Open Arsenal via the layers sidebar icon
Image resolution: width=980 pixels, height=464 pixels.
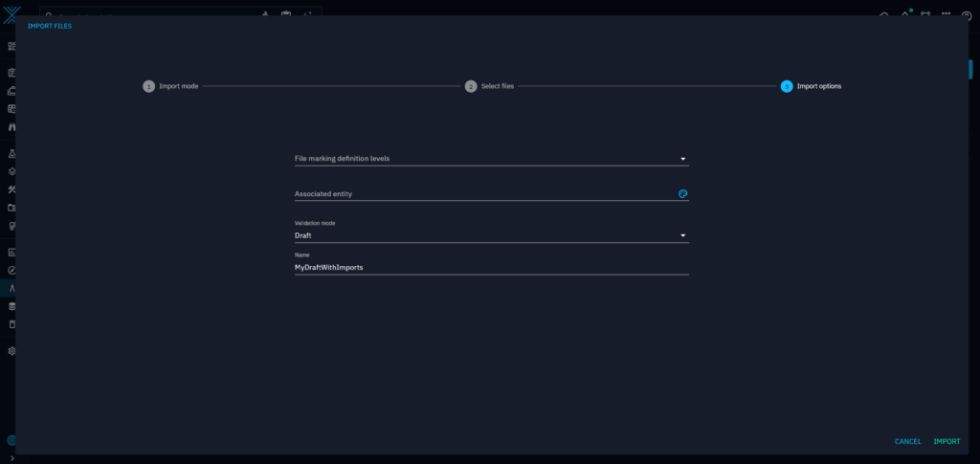click(11, 171)
